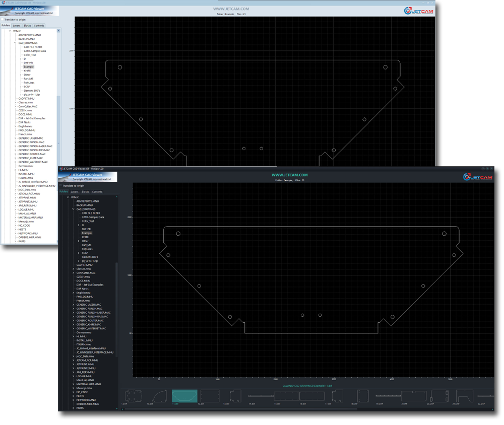Select the 17.dxf thumbnail
This screenshot has width=504, height=425.
click(x=337, y=396)
